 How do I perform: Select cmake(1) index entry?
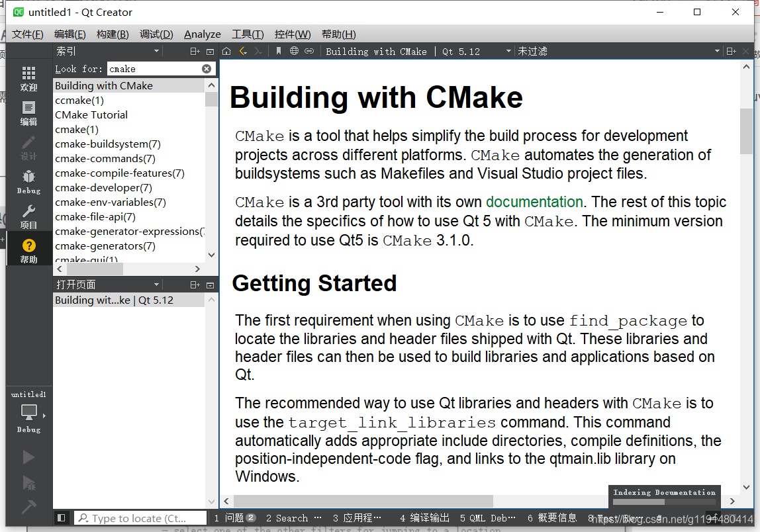[129, 130]
